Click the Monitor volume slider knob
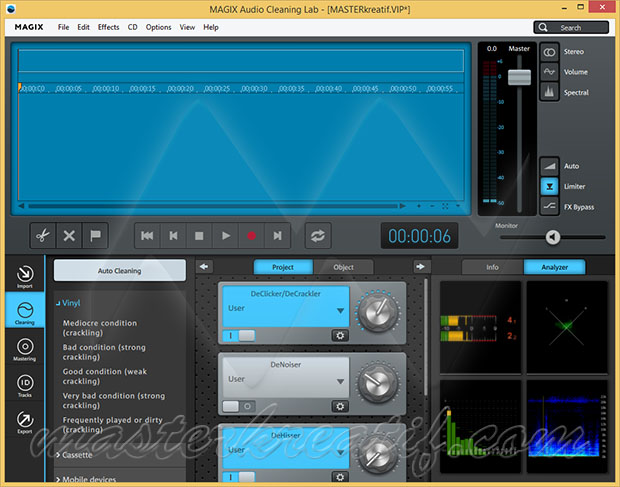Viewport: 620px width, 487px height. pyautogui.click(x=552, y=237)
